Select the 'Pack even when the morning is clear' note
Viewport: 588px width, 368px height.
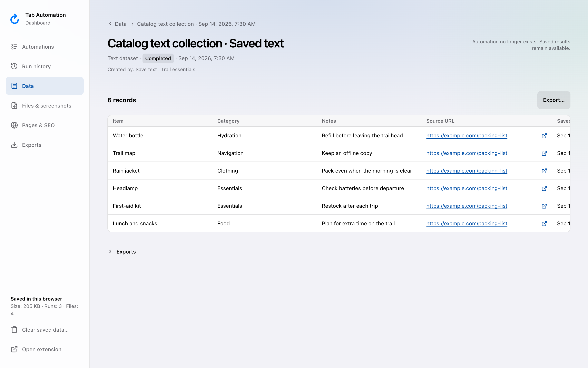(367, 171)
